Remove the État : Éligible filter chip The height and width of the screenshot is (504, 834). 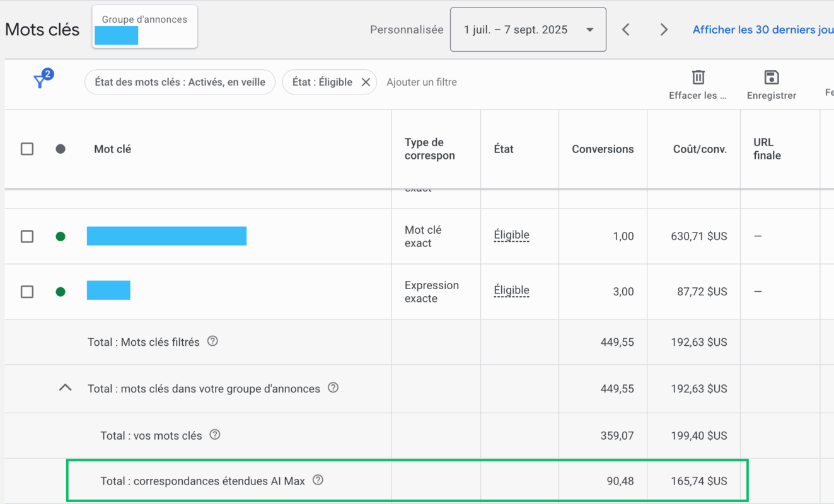click(366, 83)
